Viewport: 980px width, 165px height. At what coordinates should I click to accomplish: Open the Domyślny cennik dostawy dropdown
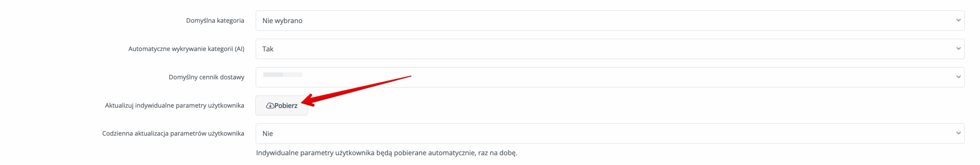[609, 77]
